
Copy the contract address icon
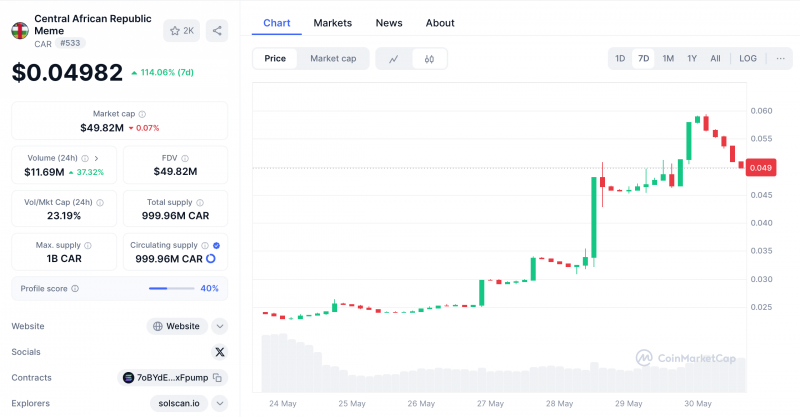[217, 378]
